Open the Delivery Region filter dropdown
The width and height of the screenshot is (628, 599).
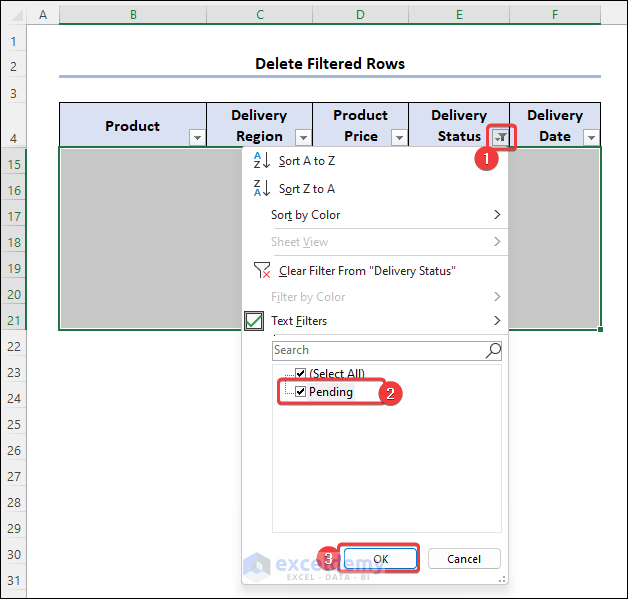click(x=302, y=138)
